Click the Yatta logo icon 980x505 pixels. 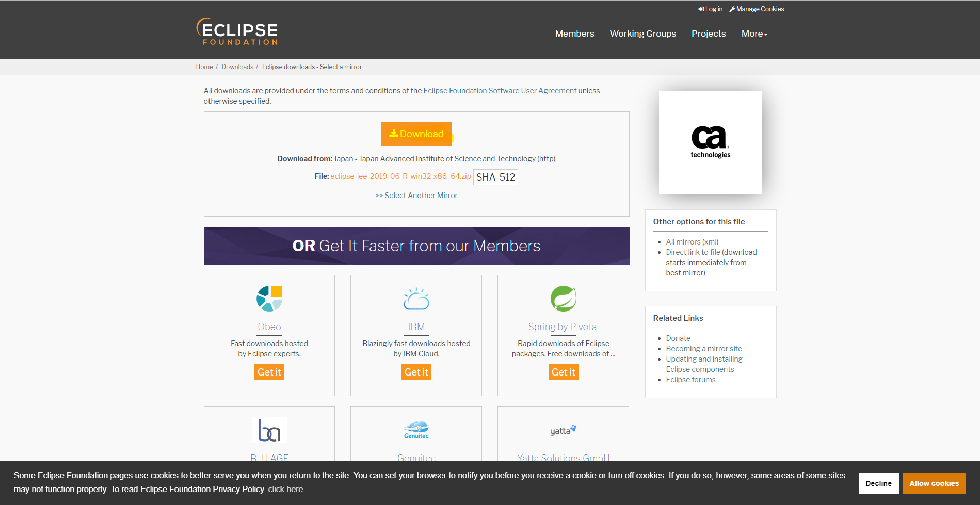point(563,430)
